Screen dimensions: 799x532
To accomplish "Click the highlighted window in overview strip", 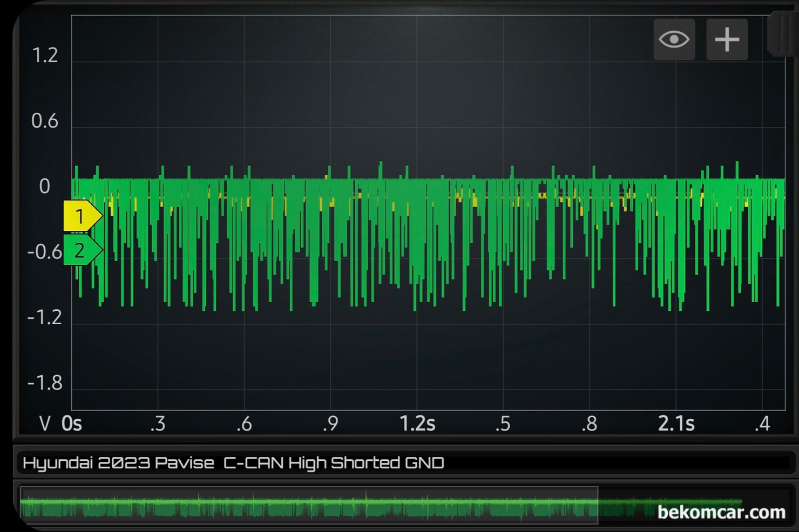I will click(x=309, y=506).
